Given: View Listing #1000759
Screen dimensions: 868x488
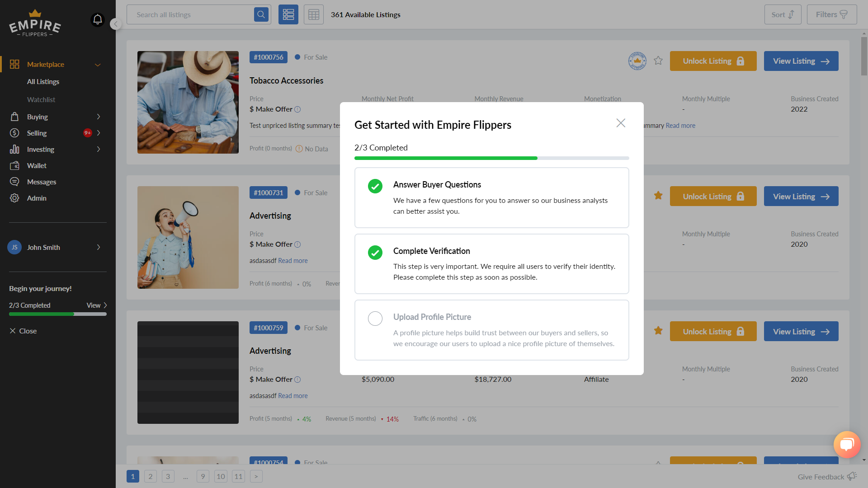Looking at the screenshot, I should click(x=801, y=331).
